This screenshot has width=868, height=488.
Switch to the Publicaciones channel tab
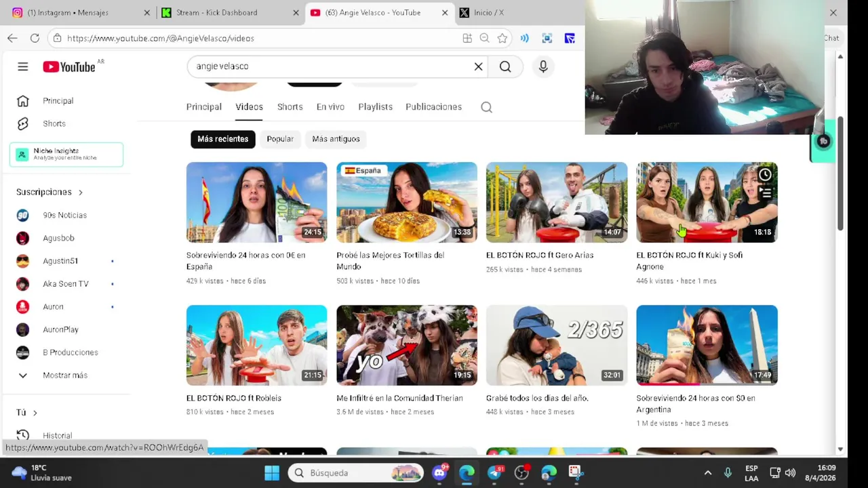433,107
